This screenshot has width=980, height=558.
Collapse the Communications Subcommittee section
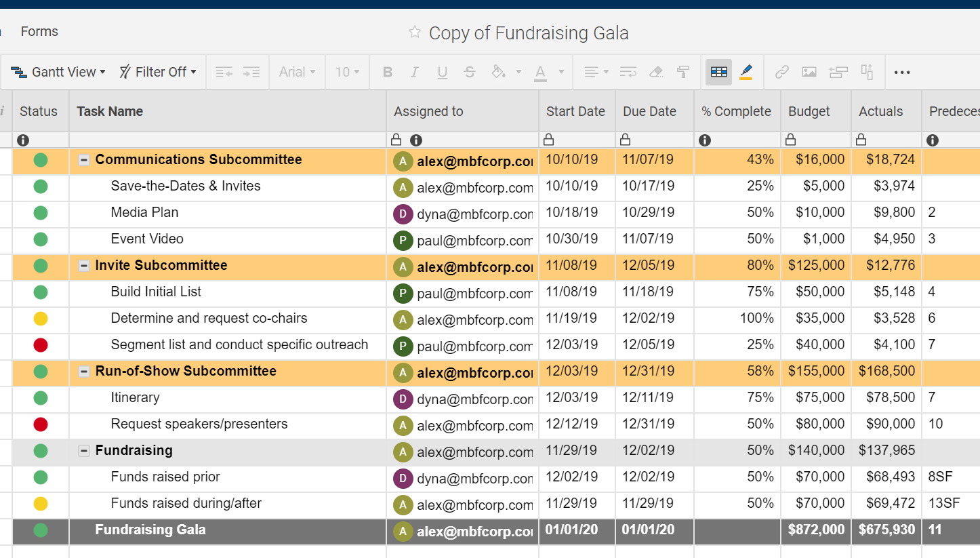coord(84,160)
